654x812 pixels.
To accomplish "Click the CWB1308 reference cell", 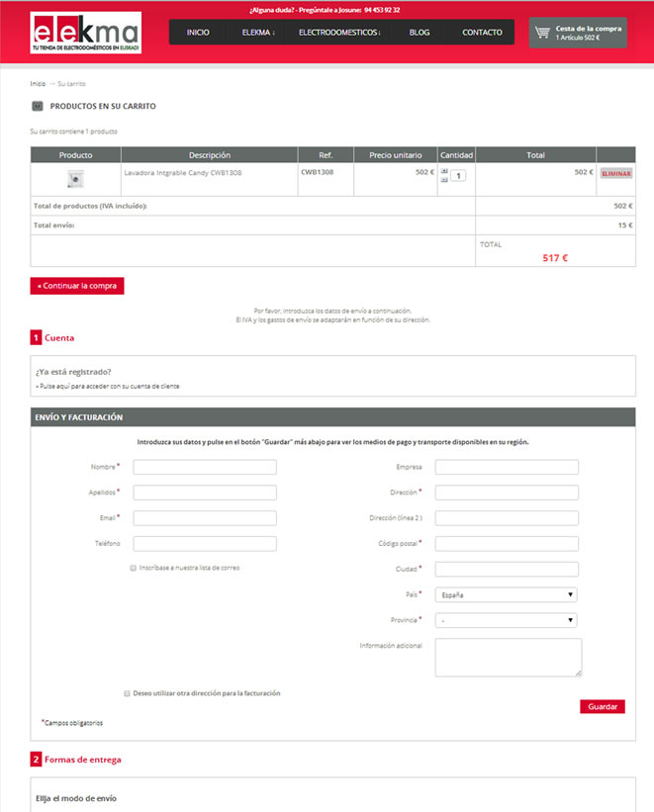I will (326, 179).
